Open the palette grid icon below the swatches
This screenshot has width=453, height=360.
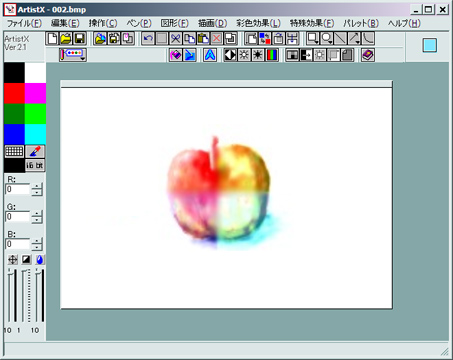pyautogui.click(x=14, y=152)
